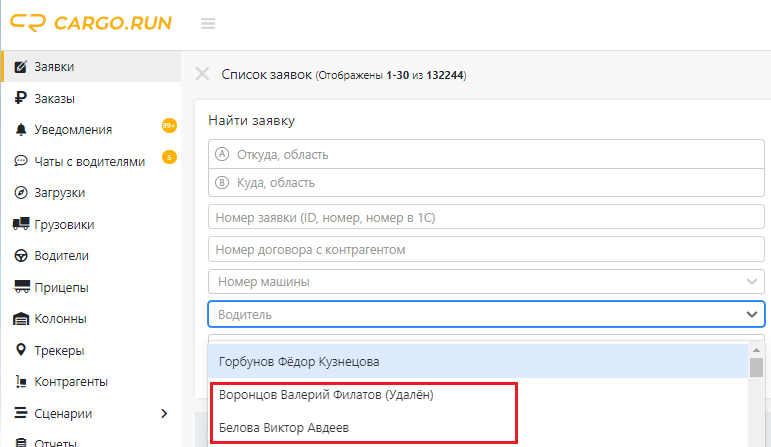Image resolution: width=771 pixels, height=447 pixels.
Task: Expand the Сценарии submenu chevron
Action: [164, 413]
